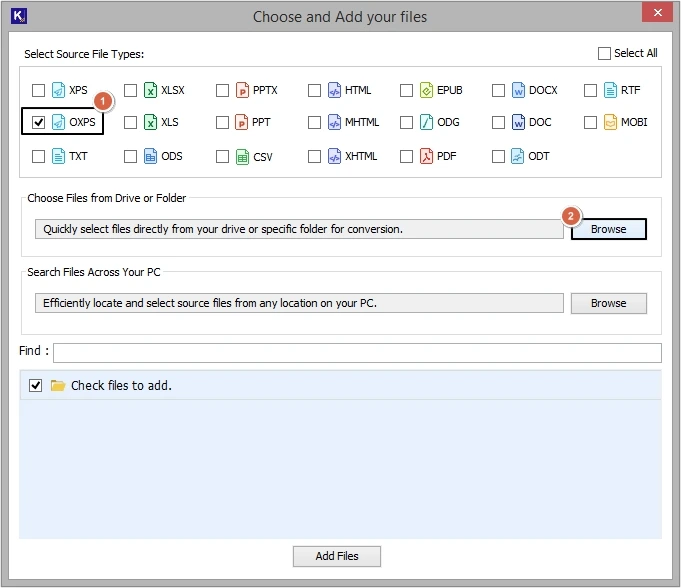Tick the CSV checkbox
This screenshot has height=588, width=681.
[x=222, y=156]
